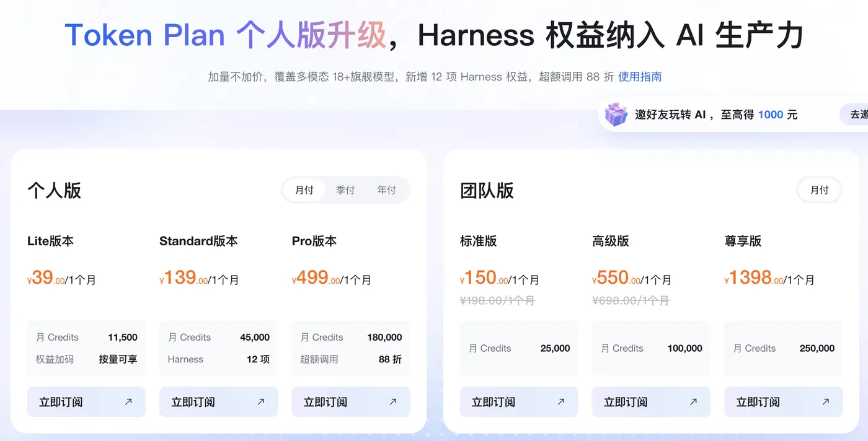Switch to 季付 billing tab
Screen dimensions: 868x441
tap(345, 190)
